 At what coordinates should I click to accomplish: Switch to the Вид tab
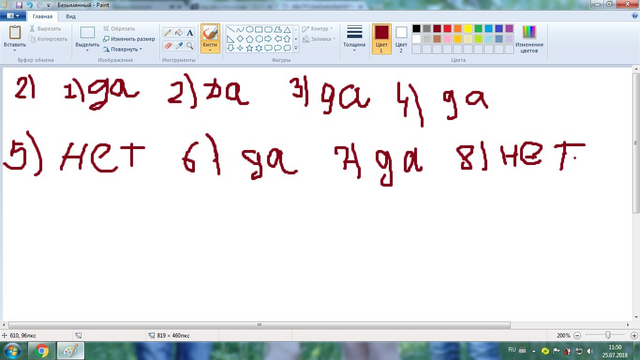[71, 17]
